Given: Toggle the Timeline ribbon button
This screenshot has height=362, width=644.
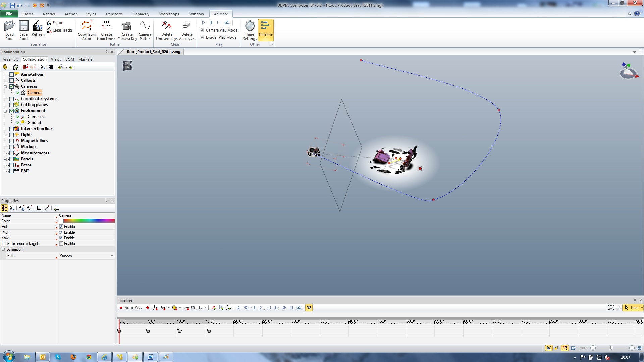Looking at the screenshot, I should coord(265,30).
